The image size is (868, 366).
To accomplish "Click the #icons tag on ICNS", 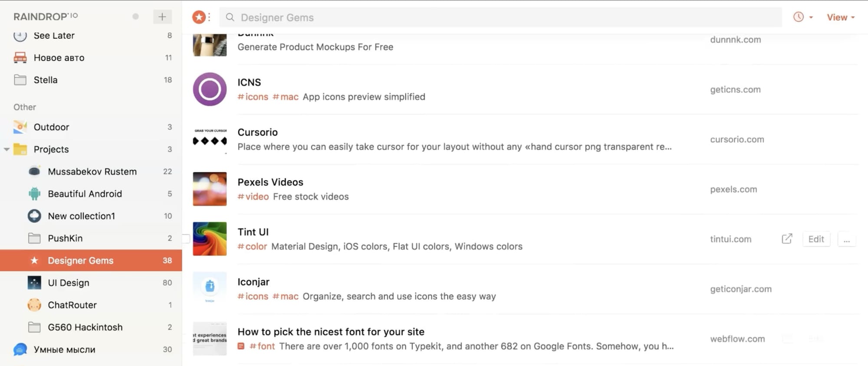I will tap(253, 97).
